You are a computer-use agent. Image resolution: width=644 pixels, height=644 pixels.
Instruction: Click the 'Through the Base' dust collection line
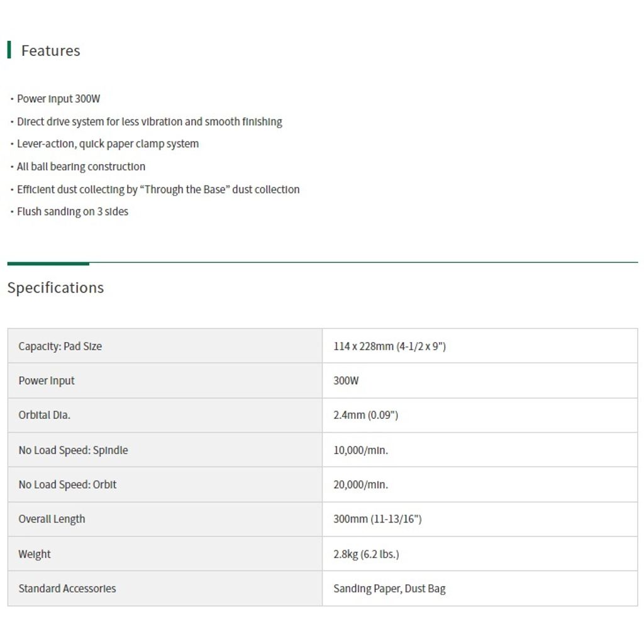(x=158, y=189)
